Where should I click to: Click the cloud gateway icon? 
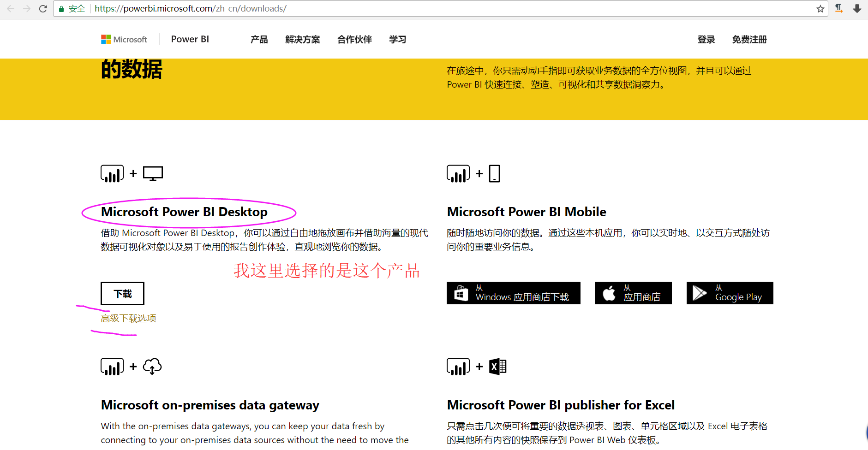coord(152,367)
